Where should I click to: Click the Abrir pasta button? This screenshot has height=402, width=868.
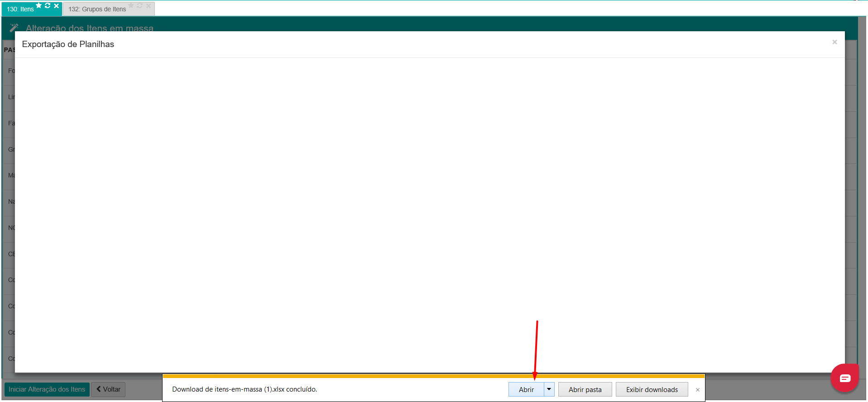(x=585, y=389)
